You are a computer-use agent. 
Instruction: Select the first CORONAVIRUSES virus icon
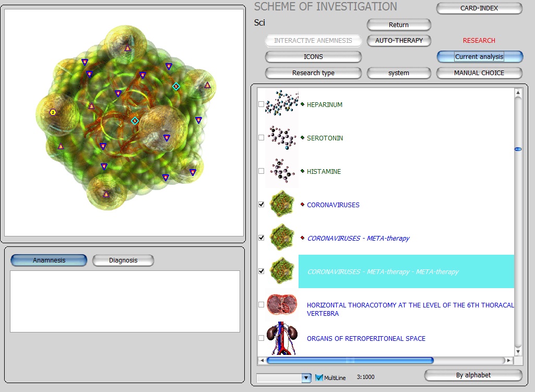(282, 205)
